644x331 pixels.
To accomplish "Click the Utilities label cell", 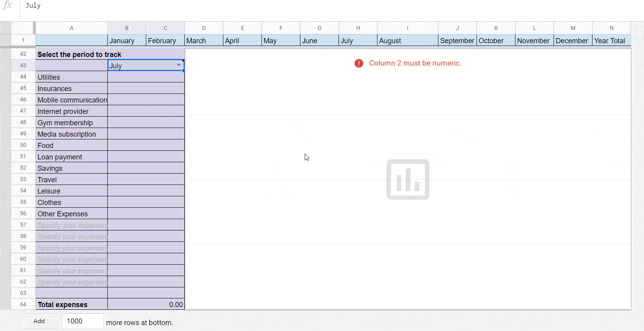I will (x=72, y=77).
